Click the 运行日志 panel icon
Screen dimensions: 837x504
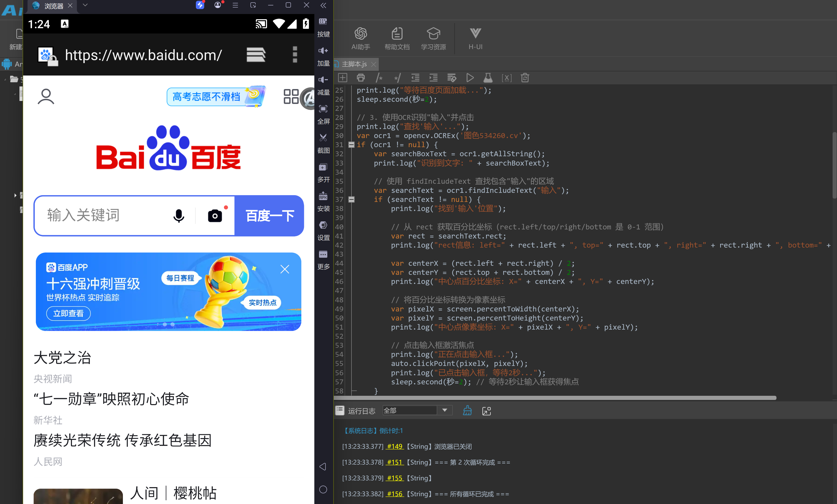pyautogui.click(x=340, y=410)
